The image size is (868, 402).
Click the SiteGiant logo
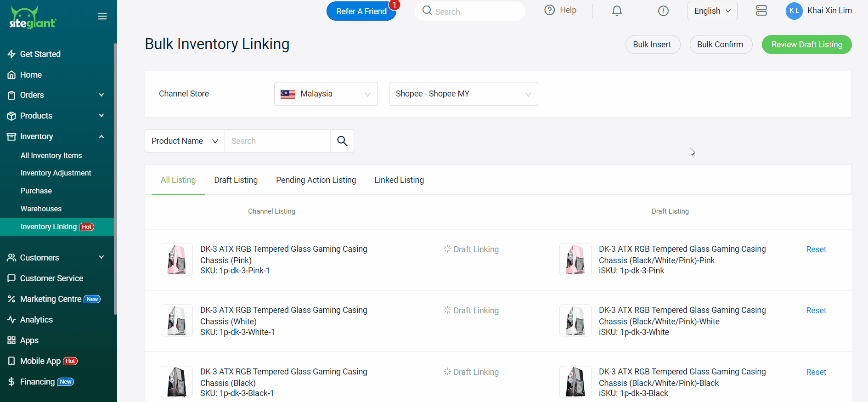[x=33, y=17]
